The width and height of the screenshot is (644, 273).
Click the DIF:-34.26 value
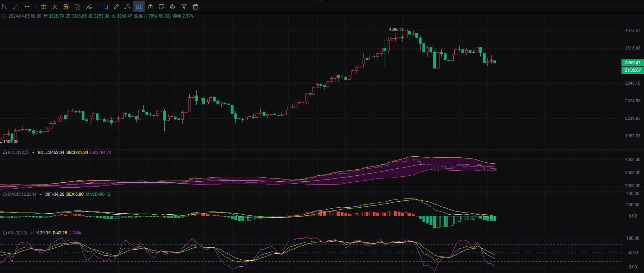click(55, 194)
